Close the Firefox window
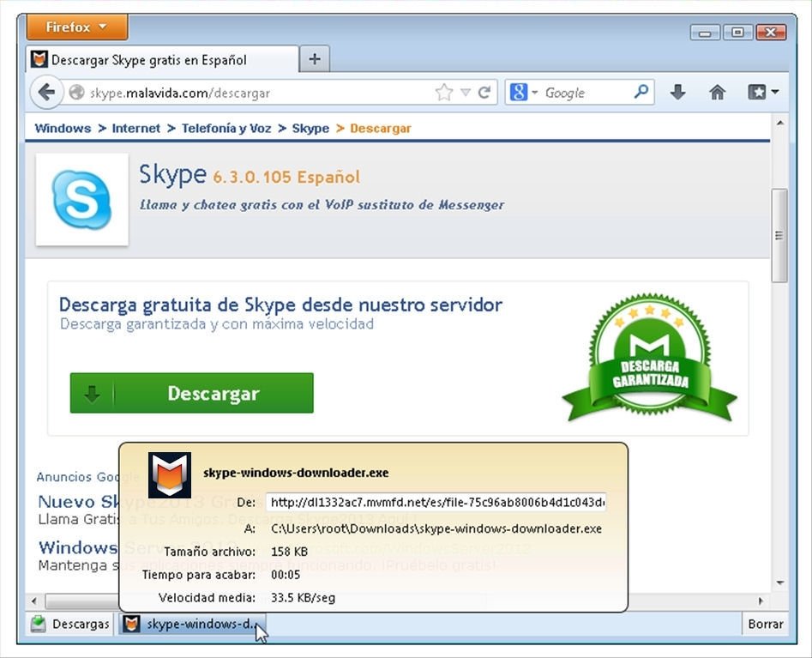 click(771, 33)
